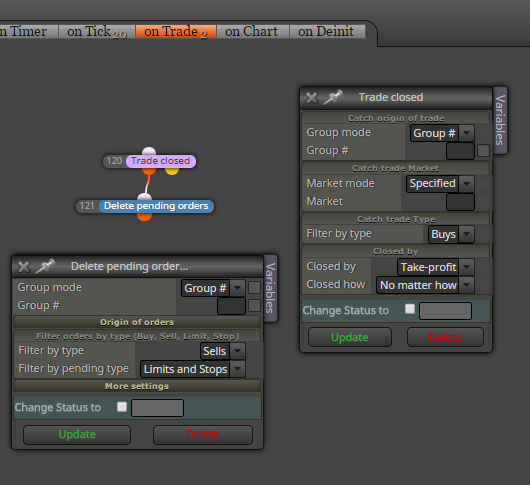
Task: Toggle checkbox beside Group # in Trade closed panel
Action: 483,151
